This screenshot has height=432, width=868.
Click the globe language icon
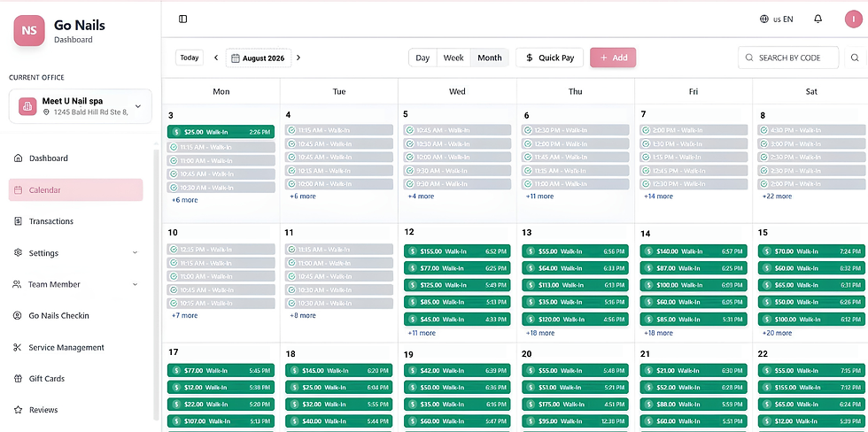[x=763, y=19]
